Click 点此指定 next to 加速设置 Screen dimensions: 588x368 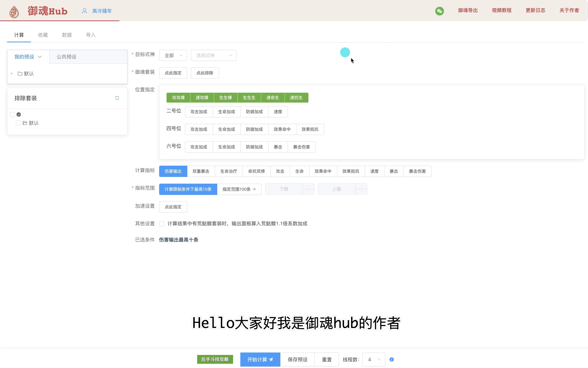tap(173, 207)
